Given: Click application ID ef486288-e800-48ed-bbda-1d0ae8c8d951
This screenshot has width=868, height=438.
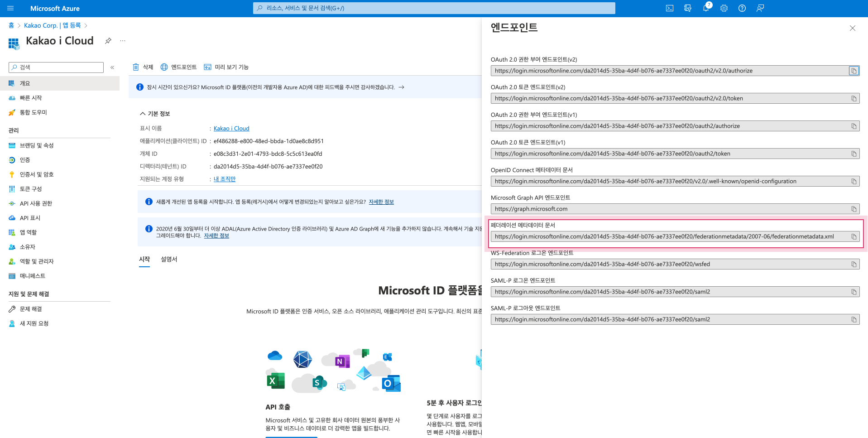Looking at the screenshot, I should pos(269,141).
